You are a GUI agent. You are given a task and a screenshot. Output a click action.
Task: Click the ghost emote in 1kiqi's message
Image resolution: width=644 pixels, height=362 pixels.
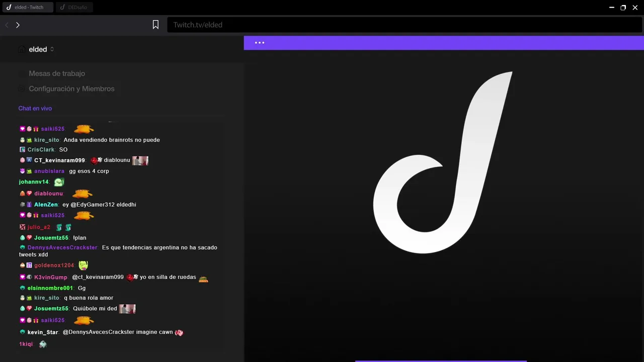[x=43, y=344]
